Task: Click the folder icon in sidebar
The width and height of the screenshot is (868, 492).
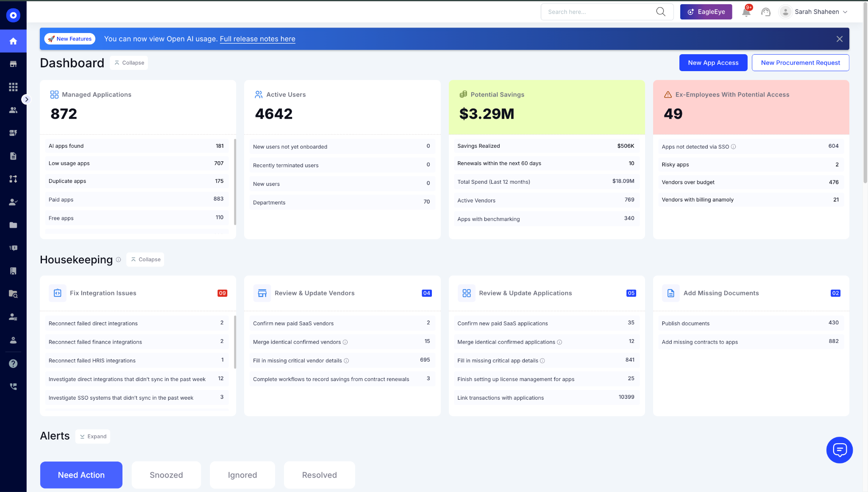Action: pyautogui.click(x=13, y=225)
